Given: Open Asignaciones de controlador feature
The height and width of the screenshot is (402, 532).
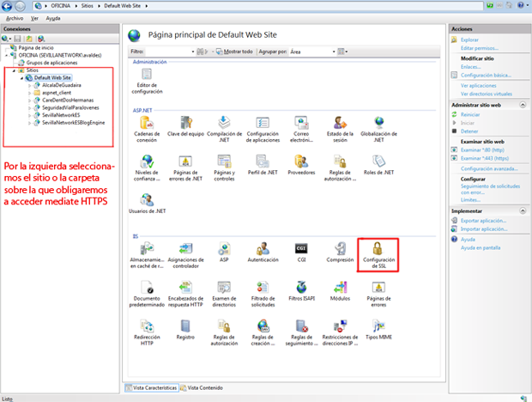Looking at the screenshot, I should tap(185, 255).
